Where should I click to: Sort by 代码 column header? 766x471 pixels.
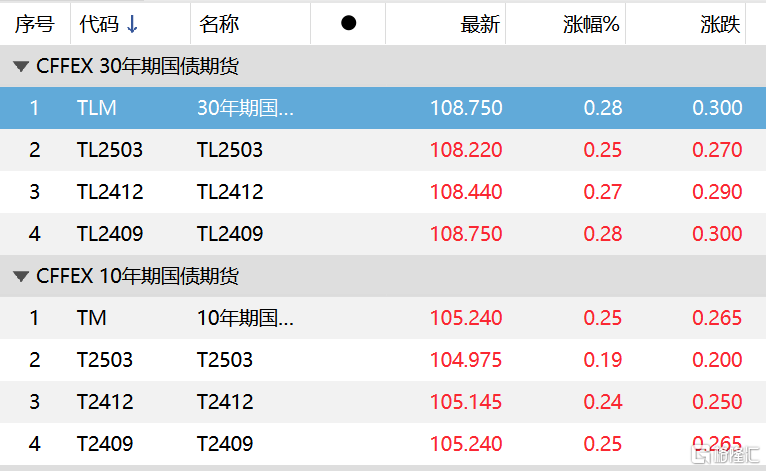(x=99, y=24)
